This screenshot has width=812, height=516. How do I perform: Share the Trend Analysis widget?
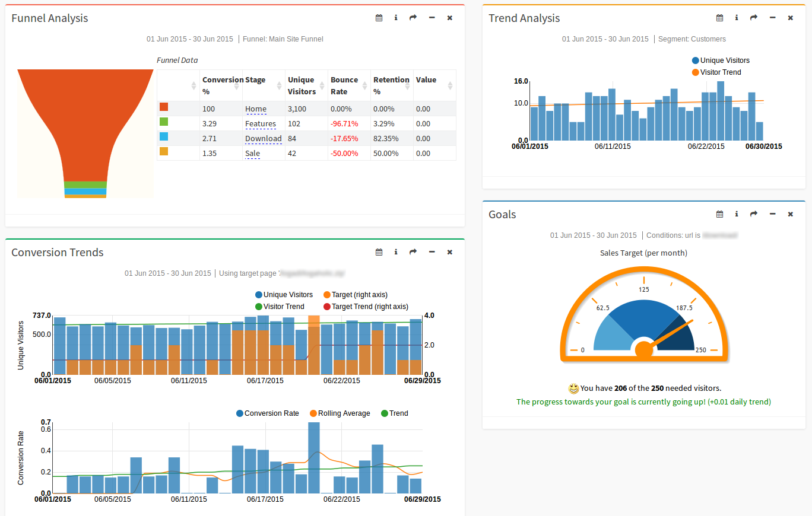(754, 18)
